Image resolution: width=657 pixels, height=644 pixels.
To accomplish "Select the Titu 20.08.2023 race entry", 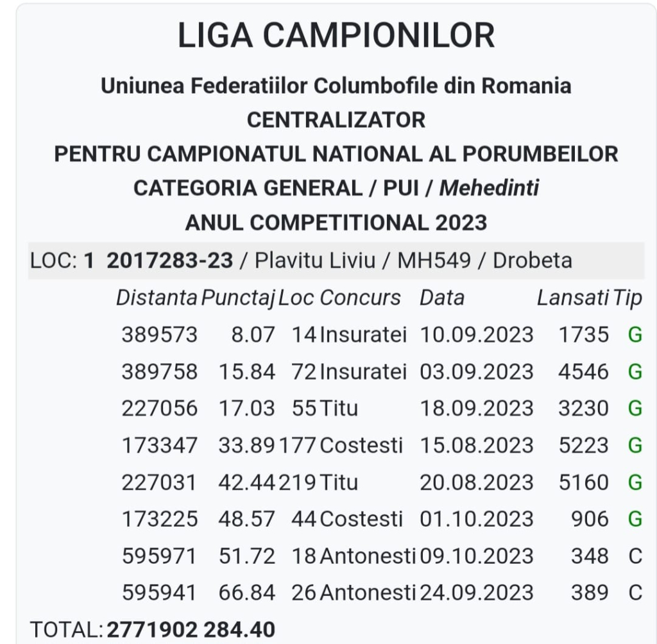I will pyautogui.click(x=382, y=482).
